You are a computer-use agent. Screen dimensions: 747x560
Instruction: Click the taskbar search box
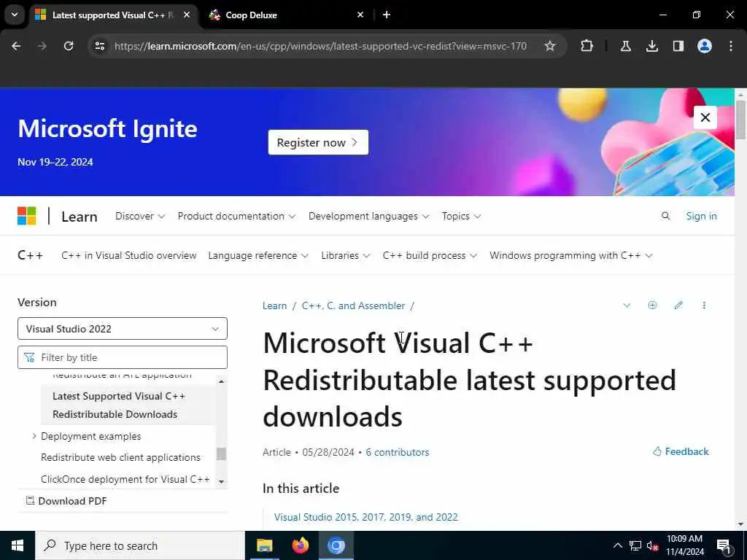point(139,545)
